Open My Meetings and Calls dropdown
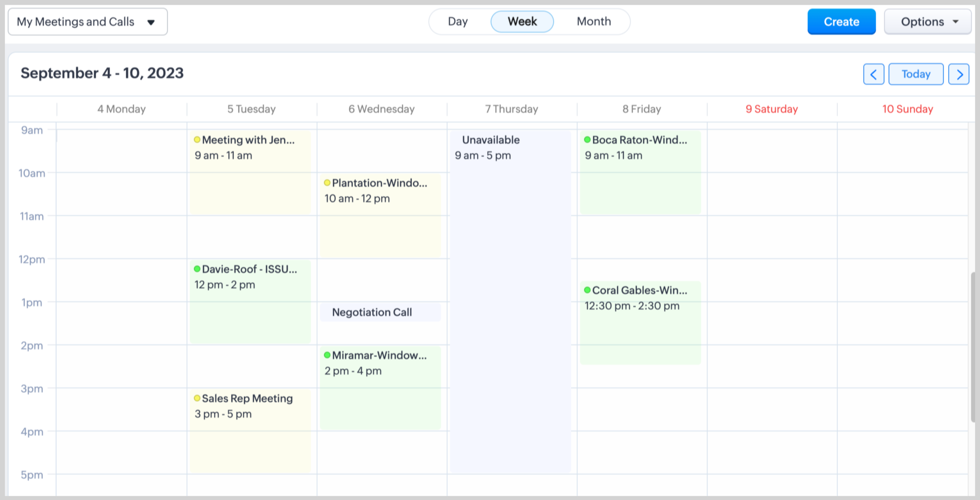Screen dimensions: 980x500 (x=87, y=22)
